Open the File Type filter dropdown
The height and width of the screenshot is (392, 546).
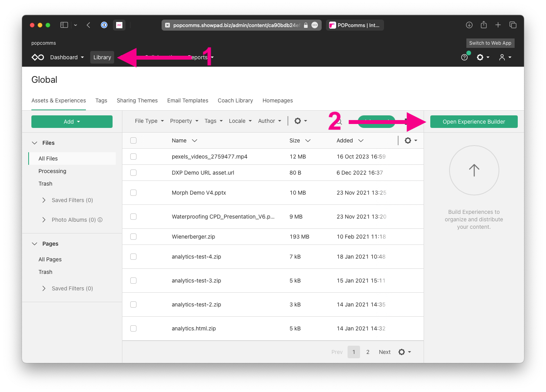(149, 121)
